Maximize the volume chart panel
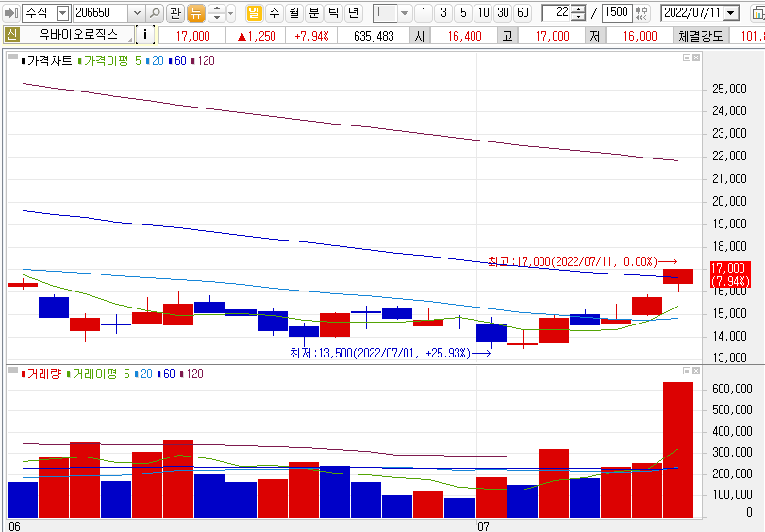Image resolution: width=765 pixels, height=532 pixels. tap(687, 371)
